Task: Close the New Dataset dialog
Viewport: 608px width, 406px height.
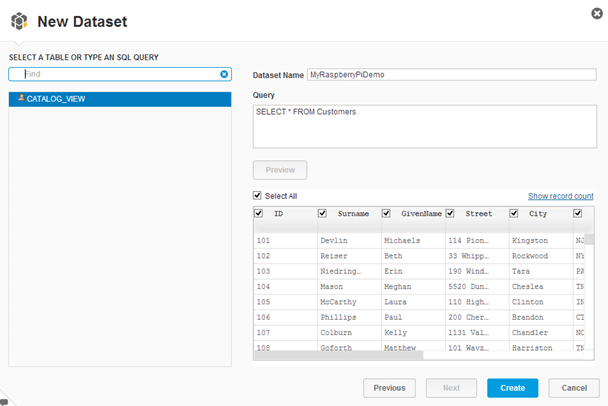Action: click(597, 12)
